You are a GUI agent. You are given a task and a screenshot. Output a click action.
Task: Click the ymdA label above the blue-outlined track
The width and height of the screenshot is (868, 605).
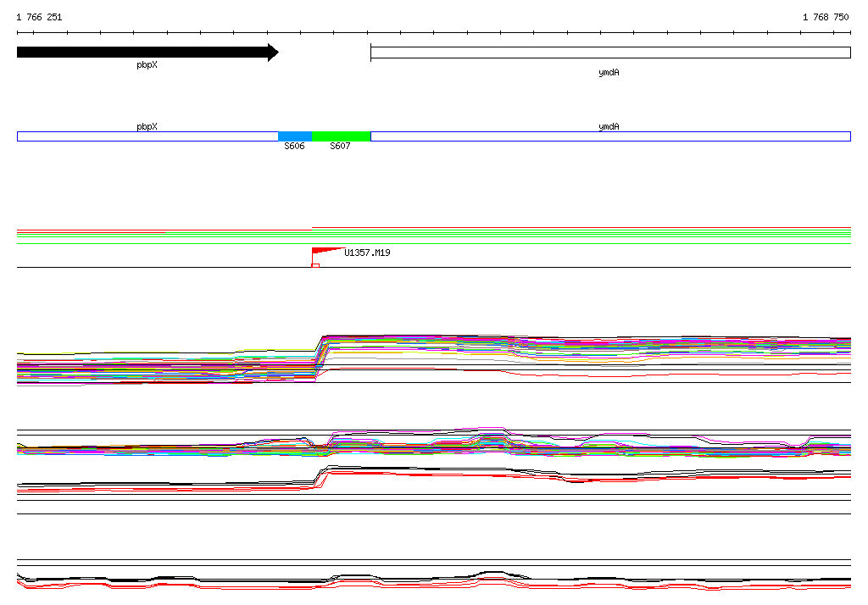(x=609, y=127)
